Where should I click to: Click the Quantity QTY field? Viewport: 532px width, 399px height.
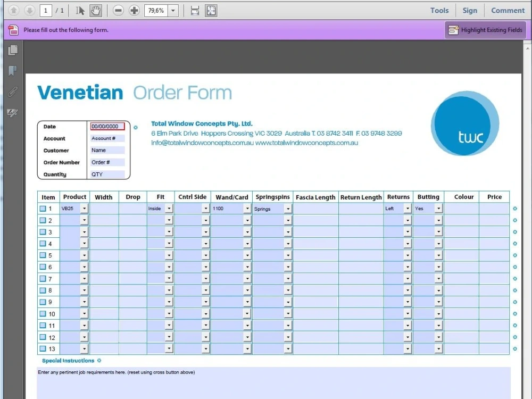click(107, 174)
